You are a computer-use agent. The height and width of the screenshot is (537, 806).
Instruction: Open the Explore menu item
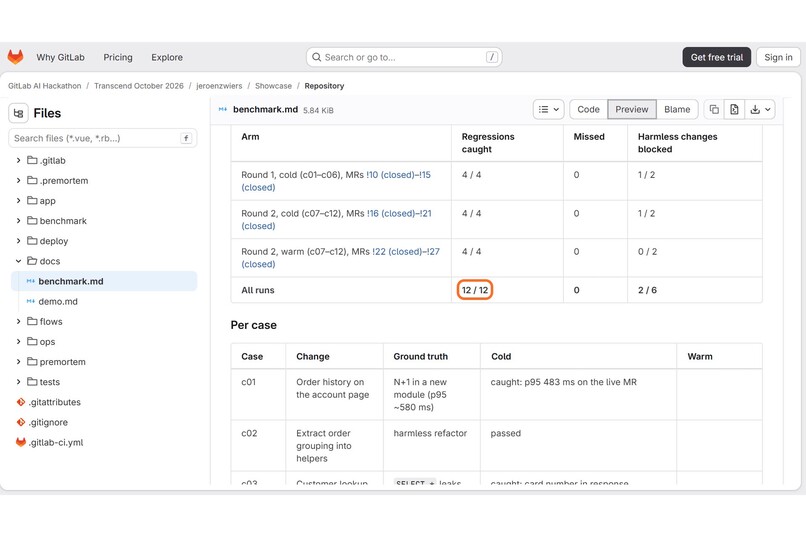[x=167, y=57]
